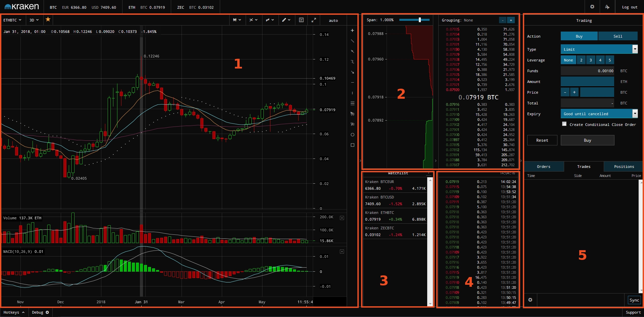The height and width of the screenshot is (317, 644).
Task: Click the Reset button in the trading form
Action: point(542,140)
